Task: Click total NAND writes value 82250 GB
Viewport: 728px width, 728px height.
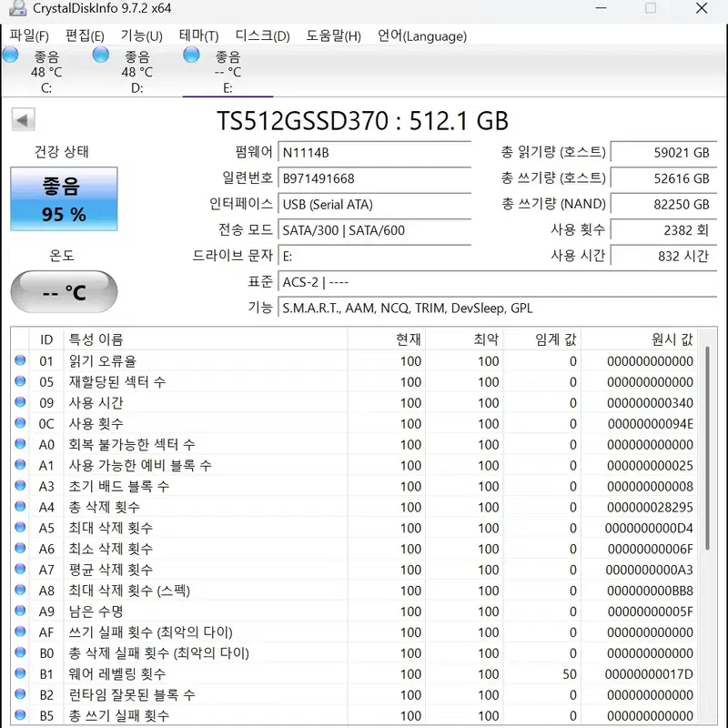Action: point(663,205)
